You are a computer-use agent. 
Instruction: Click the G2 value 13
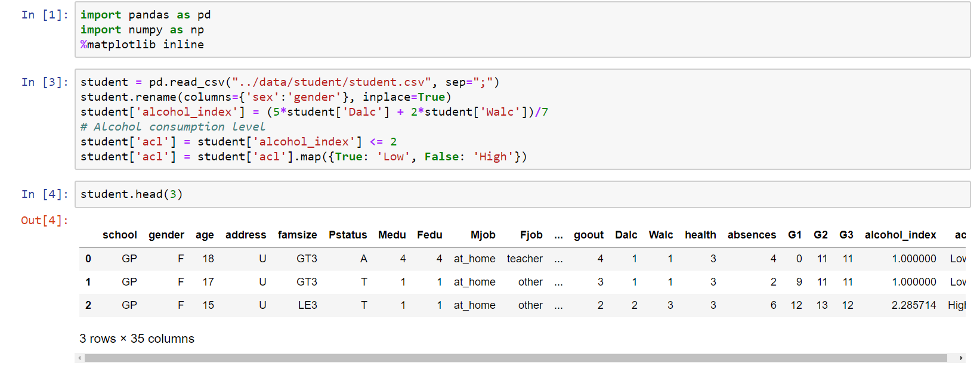(x=822, y=305)
